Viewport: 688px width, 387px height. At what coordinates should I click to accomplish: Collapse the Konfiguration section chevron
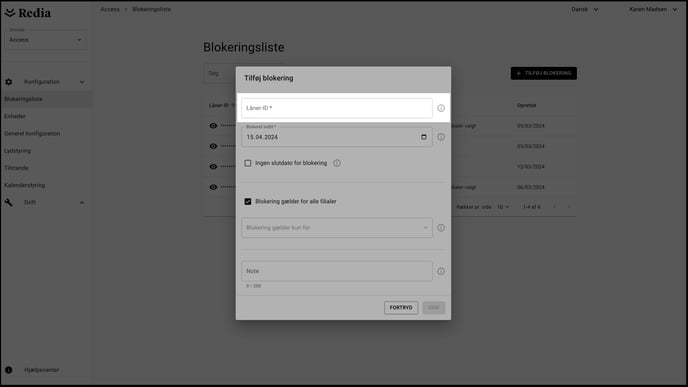pyautogui.click(x=82, y=82)
